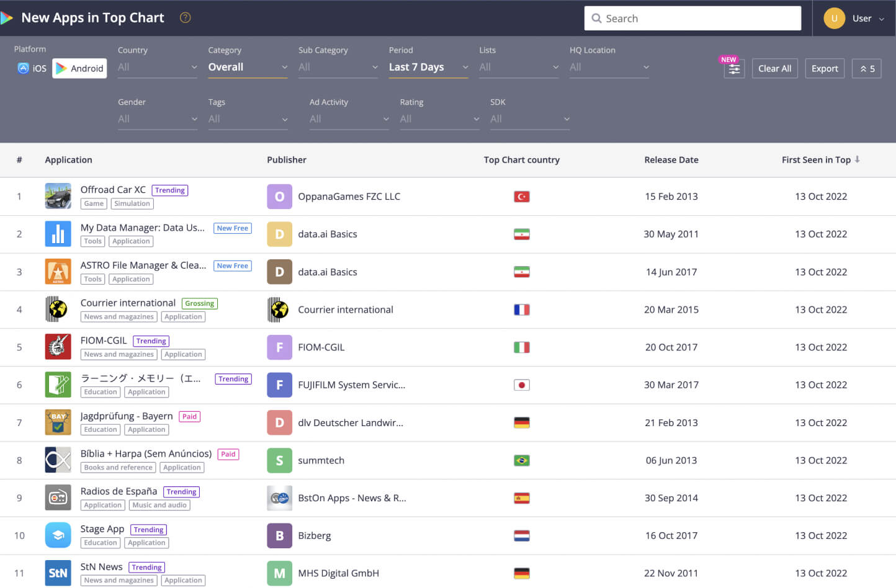Screen dimensions: 896x588
Task: Sort by Top Chart country header
Action: pos(522,160)
